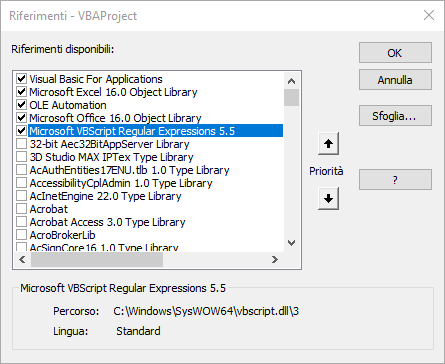The image size is (445, 364).
Task: Select 32-bit Aec32BitAppServer Library row text
Action: click(x=109, y=144)
